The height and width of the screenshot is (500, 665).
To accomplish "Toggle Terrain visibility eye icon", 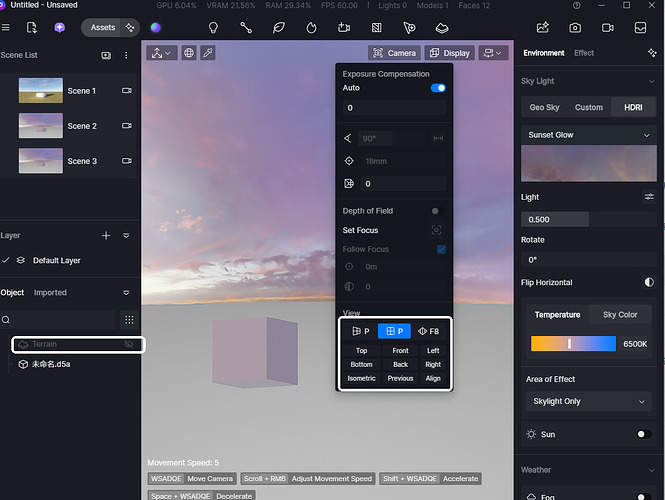I will coord(129,344).
